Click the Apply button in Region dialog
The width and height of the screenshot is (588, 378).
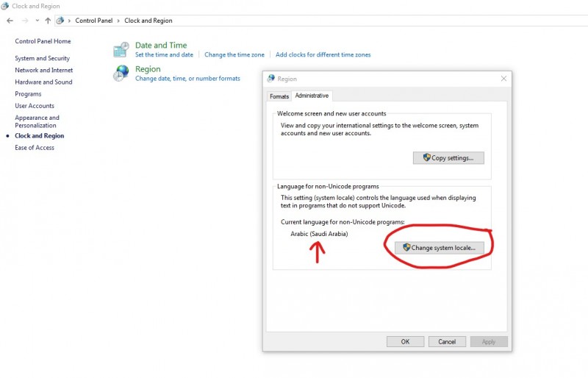489,341
